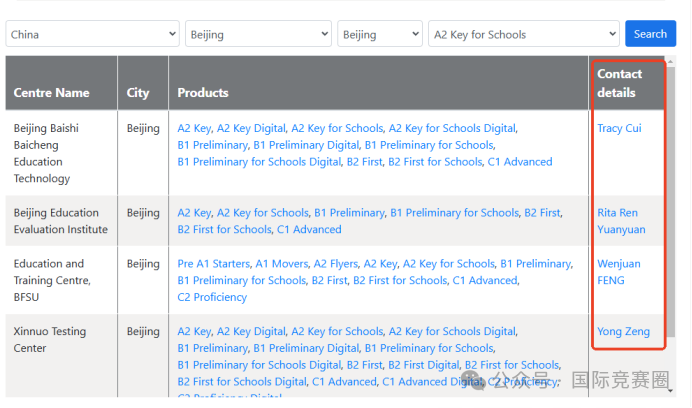Click A2 Key link in Beijing Baishi row
The image size is (692, 408).
coord(194,128)
